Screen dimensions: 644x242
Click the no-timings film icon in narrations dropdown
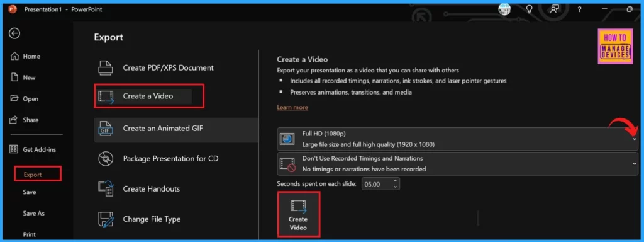(x=287, y=164)
